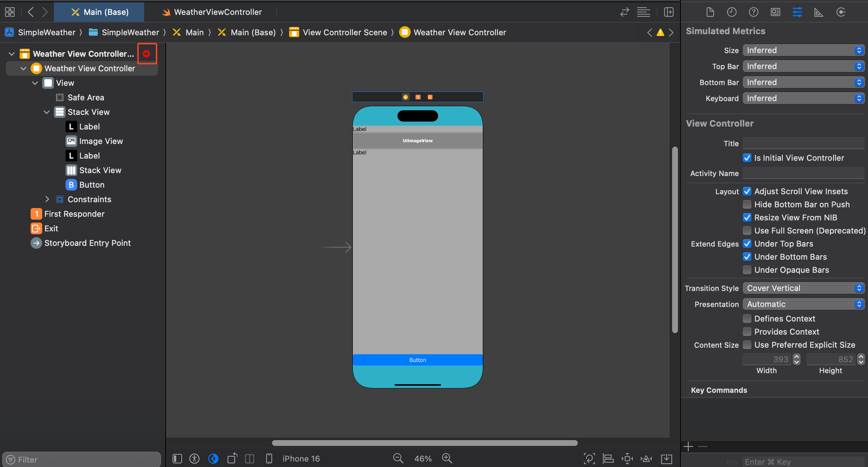Toggle the document outline panel icon
The image size is (868, 467).
[177, 459]
